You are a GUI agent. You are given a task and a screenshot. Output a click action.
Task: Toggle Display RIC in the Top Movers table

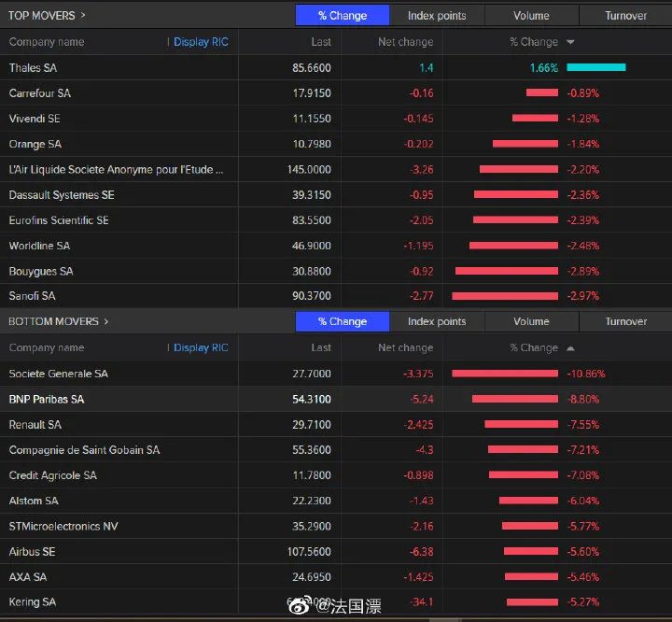(x=200, y=42)
